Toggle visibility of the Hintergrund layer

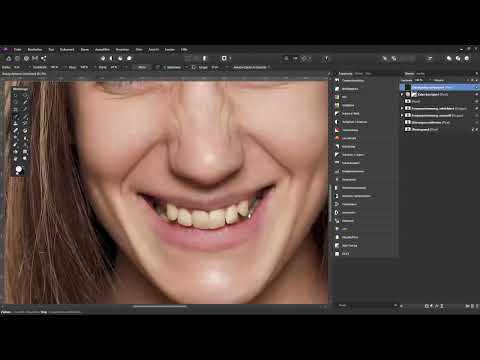[476, 130]
